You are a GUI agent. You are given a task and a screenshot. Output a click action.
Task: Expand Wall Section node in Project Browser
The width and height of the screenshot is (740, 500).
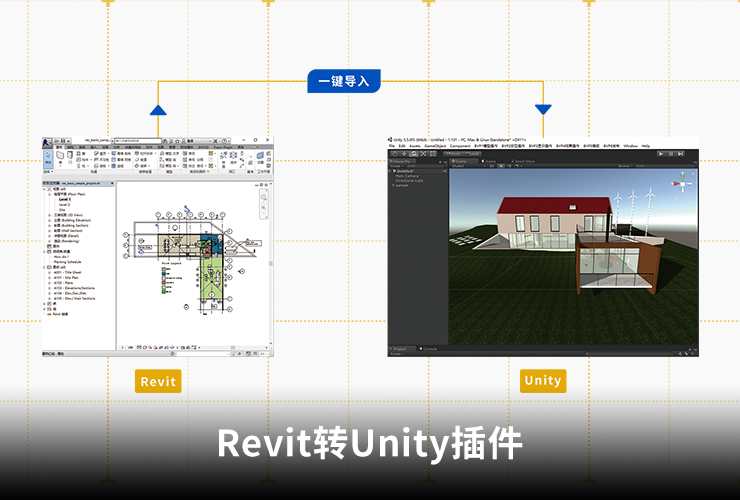click(x=50, y=230)
